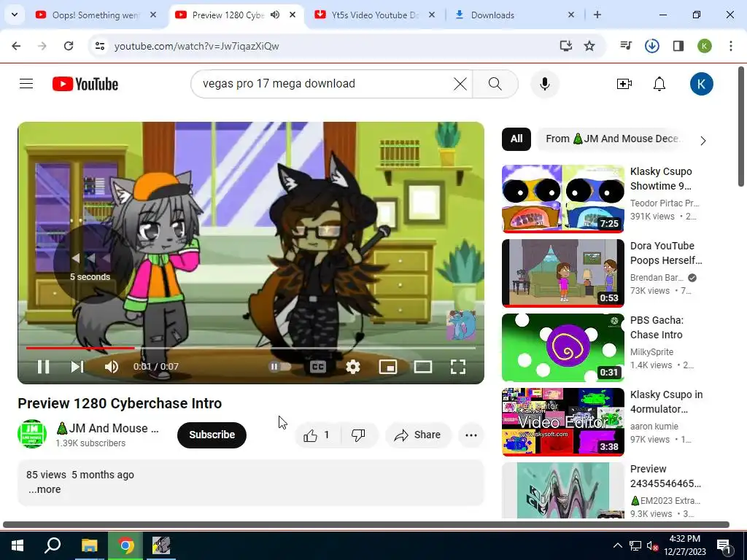Bookmark this page with star
The image size is (747, 560).
589,46
